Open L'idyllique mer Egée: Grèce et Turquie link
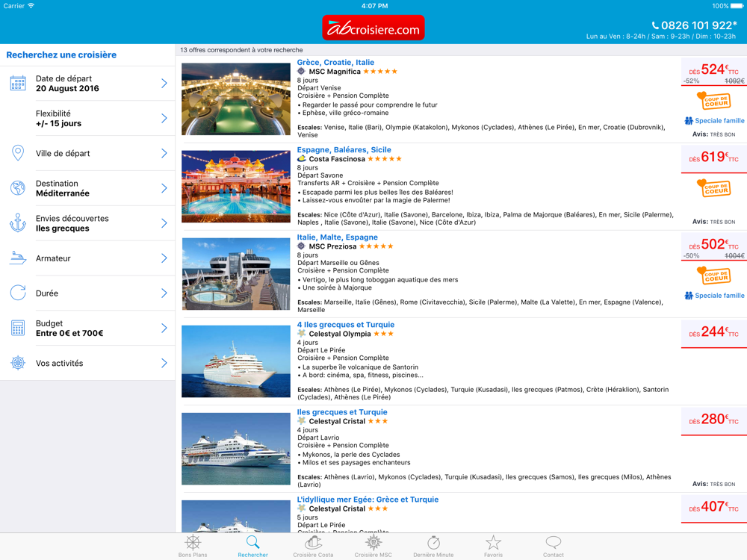The height and width of the screenshot is (560, 747). [x=368, y=499]
